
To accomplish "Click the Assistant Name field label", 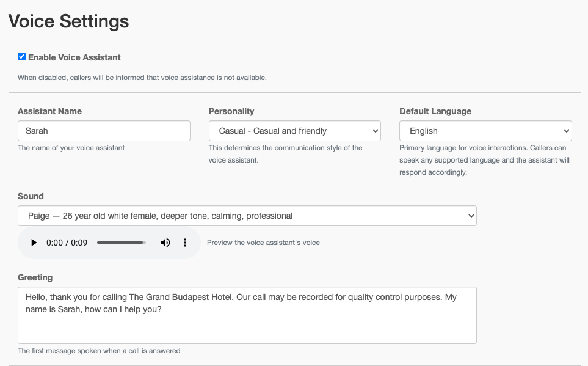I will (x=49, y=111).
